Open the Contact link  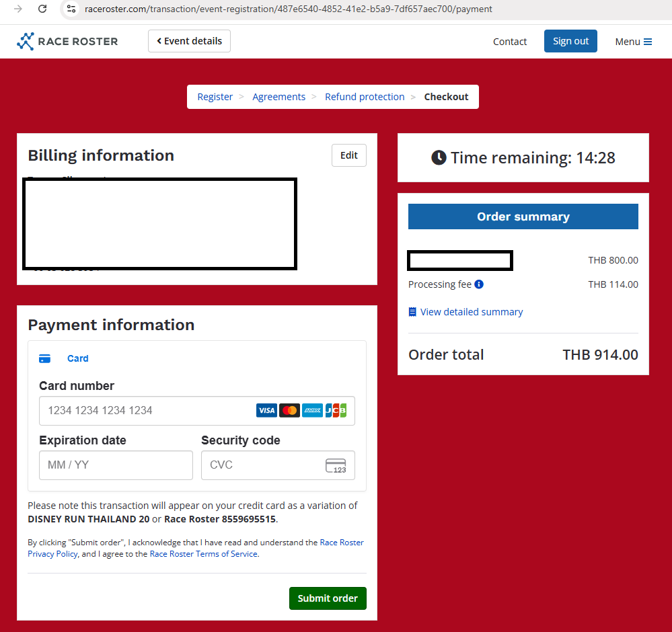point(510,42)
